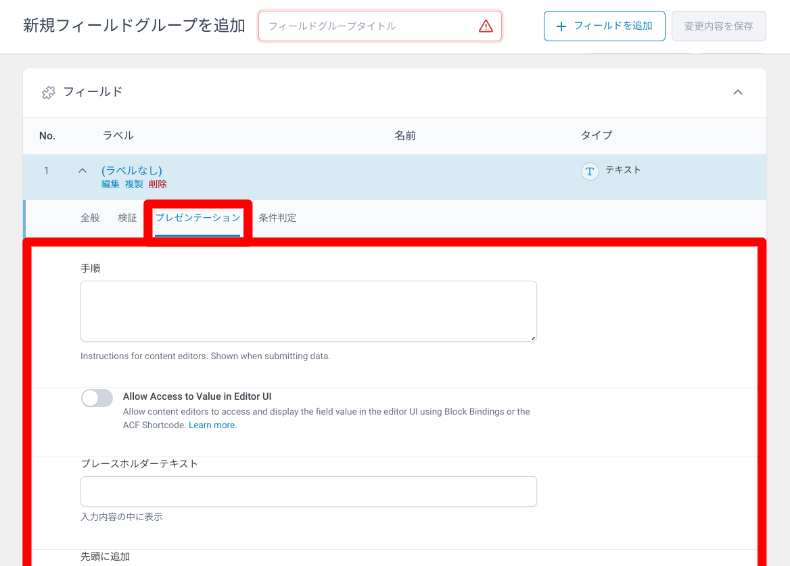
Task: Click the 変更内容を保存 button
Action: (718, 26)
